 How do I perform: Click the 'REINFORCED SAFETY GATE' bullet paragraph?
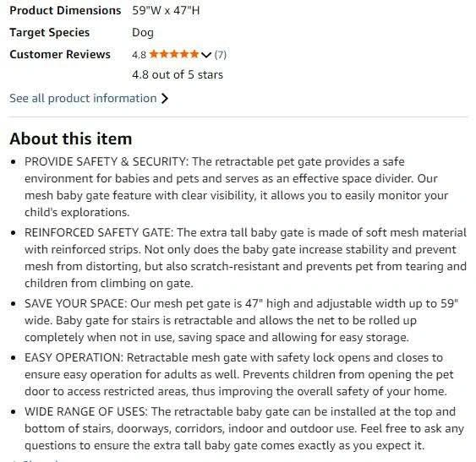pos(245,258)
